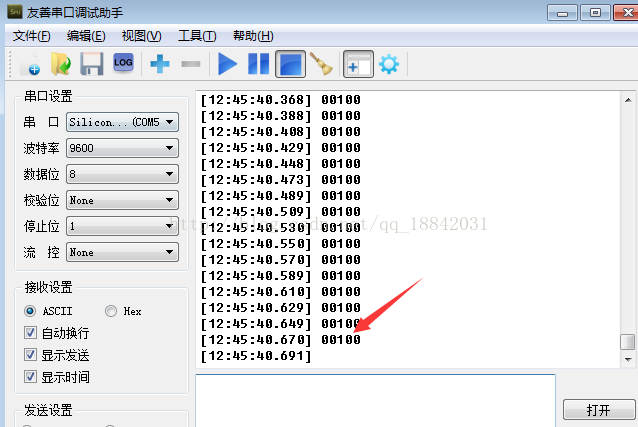Click the receive log scrollbar thumb
638x427 pixels.
pyautogui.click(x=628, y=342)
